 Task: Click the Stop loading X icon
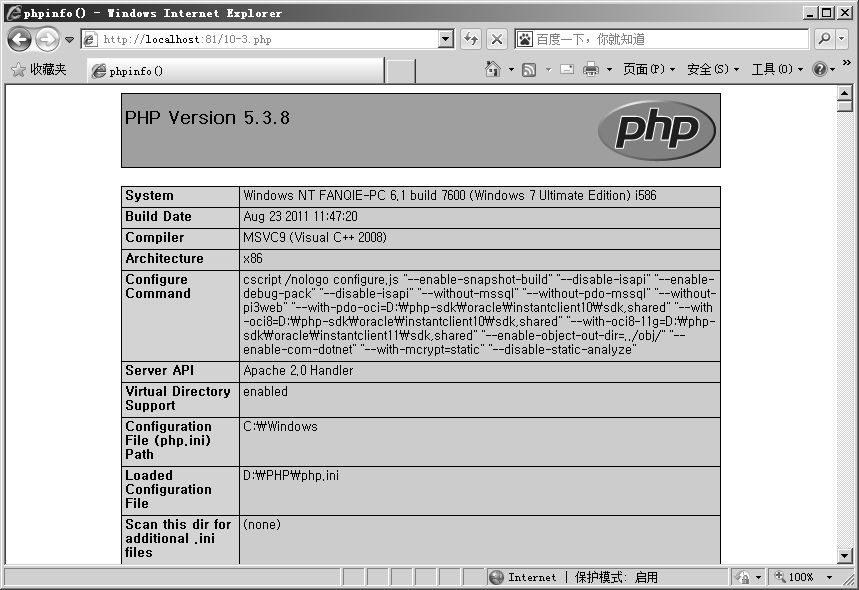496,39
